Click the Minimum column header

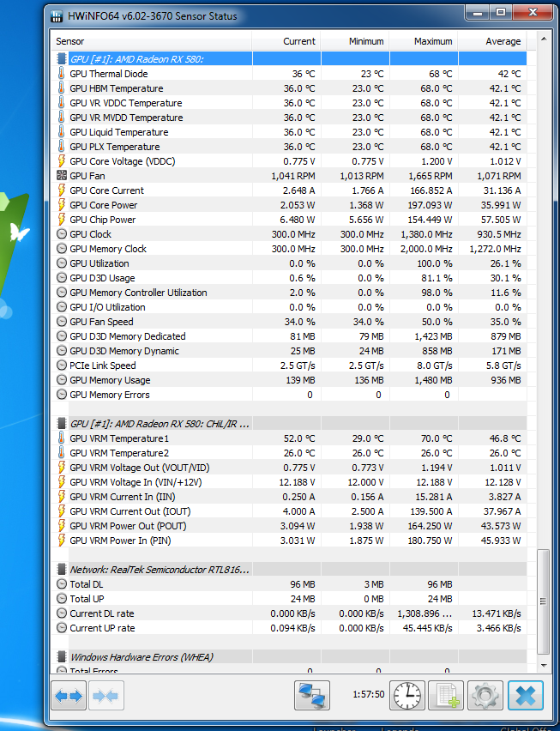355,41
